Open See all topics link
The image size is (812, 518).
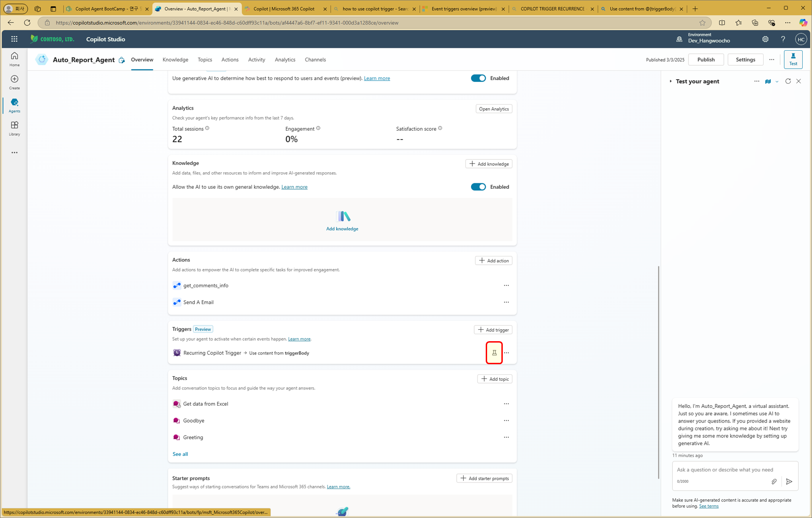click(180, 454)
